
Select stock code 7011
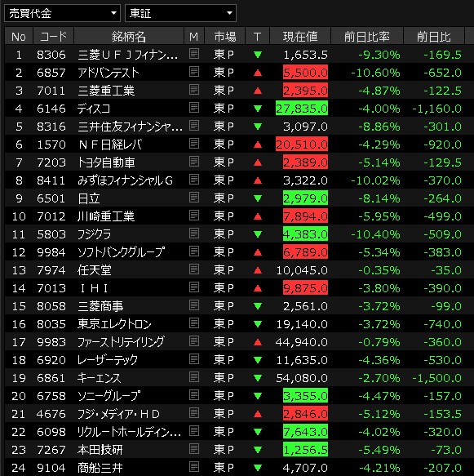[x=51, y=91]
